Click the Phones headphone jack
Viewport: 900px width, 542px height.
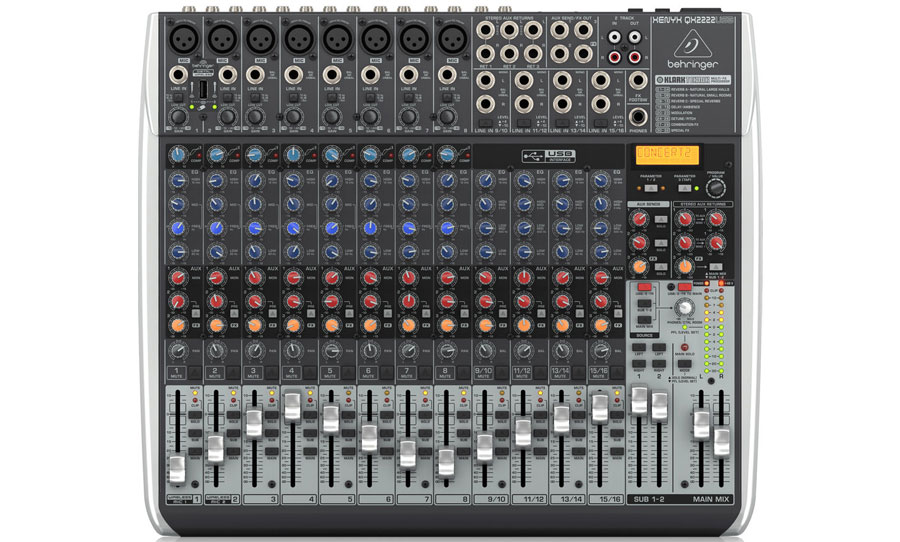(638, 117)
